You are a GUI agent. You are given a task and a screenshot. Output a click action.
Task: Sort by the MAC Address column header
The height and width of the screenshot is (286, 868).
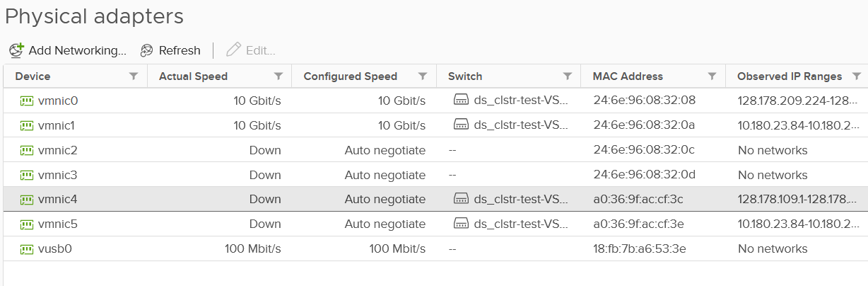coord(628,76)
